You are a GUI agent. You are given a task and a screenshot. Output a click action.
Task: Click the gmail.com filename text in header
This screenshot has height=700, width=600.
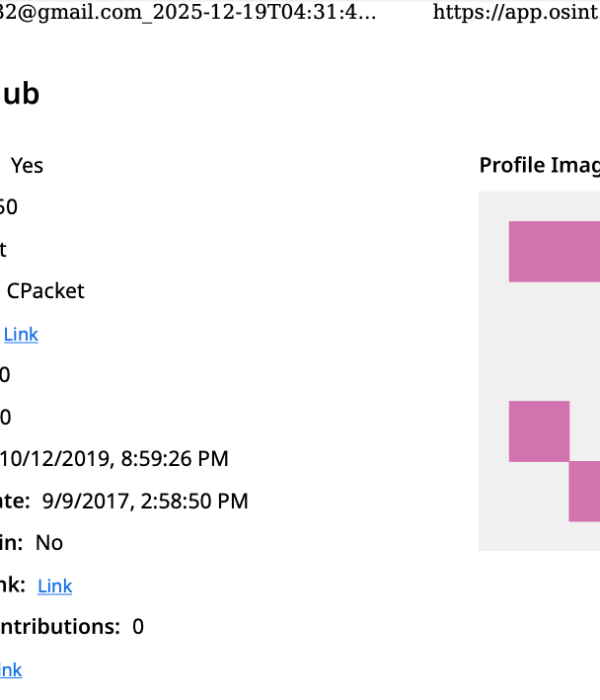tap(188, 13)
